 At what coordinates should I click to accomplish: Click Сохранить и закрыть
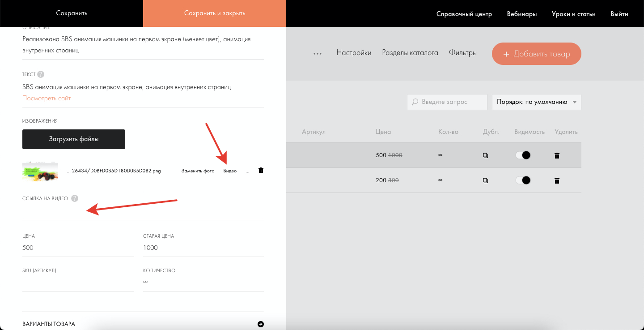pyautogui.click(x=215, y=13)
